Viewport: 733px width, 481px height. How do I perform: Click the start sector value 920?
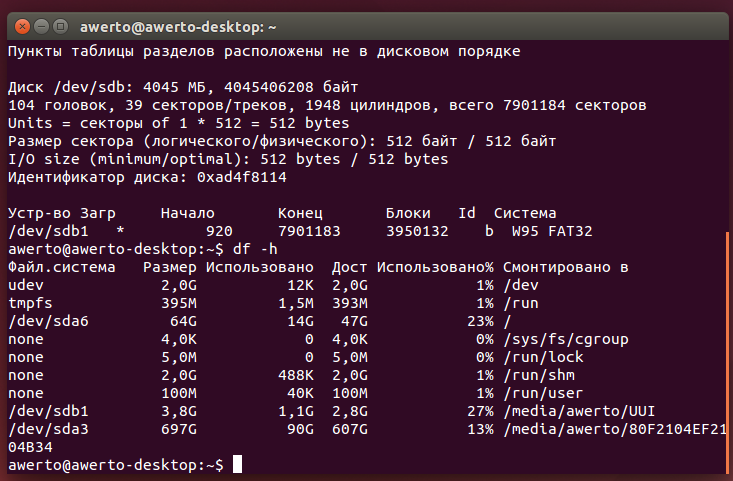tap(219, 231)
